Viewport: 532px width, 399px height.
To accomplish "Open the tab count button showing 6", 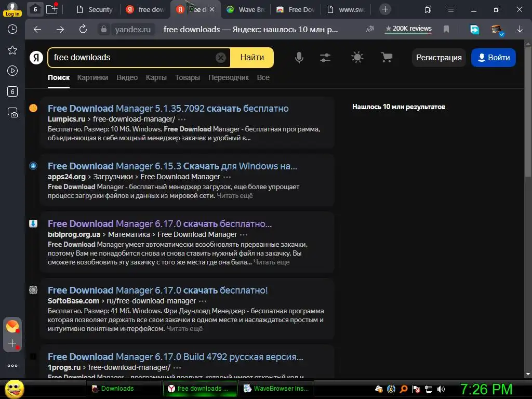I will pos(35,9).
